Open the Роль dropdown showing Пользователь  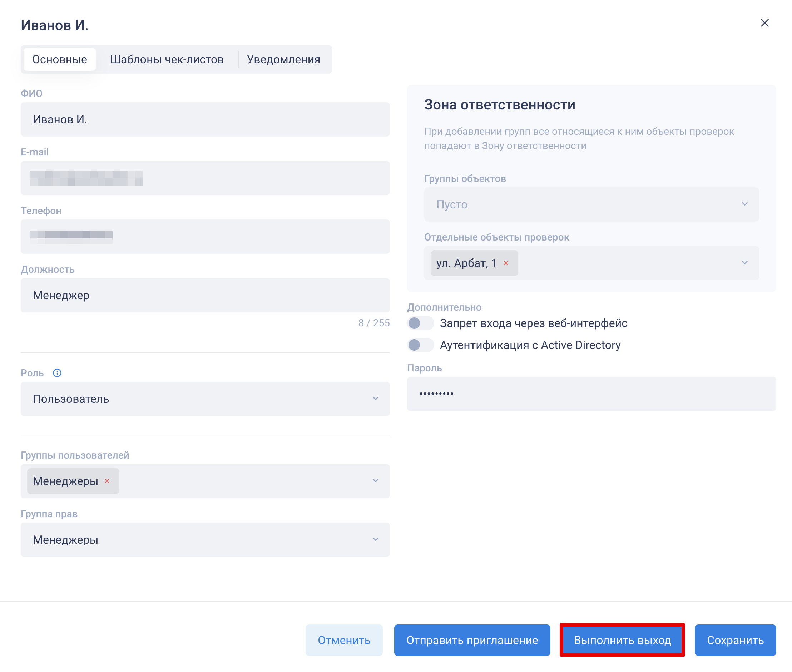[205, 399]
